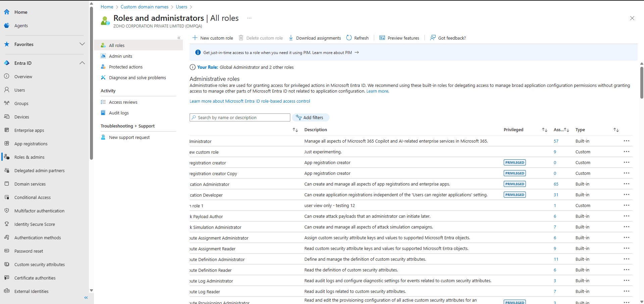Screen dimensions: 644x304
Task: Collapse the Entra ID section
Action: pyautogui.click(x=82, y=63)
